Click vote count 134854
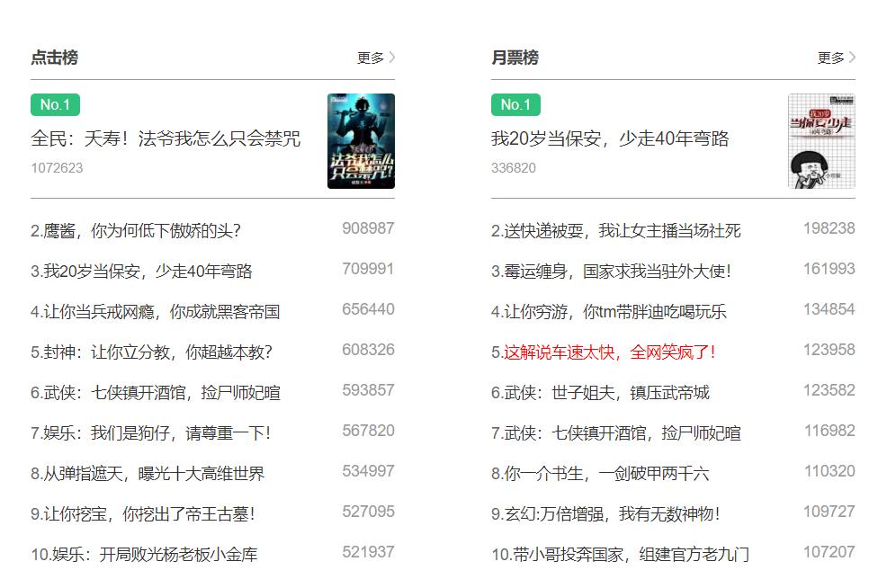This screenshot has width=887, height=588. [829, 309]
